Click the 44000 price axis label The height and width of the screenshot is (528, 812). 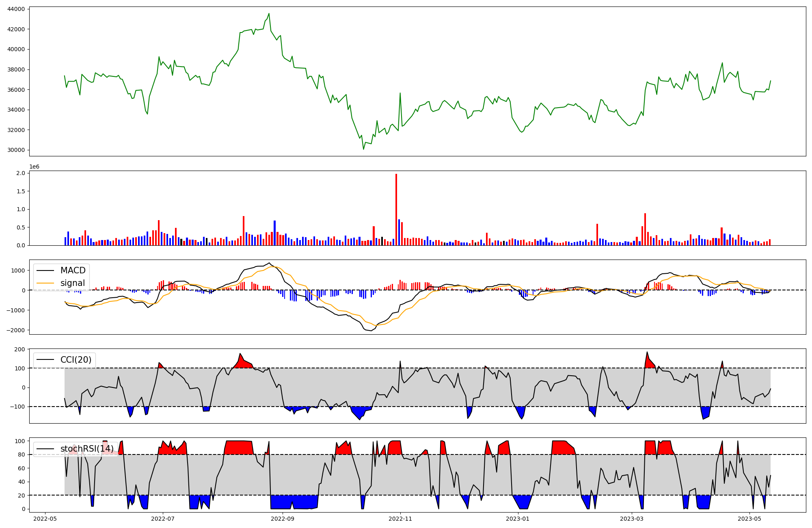coord(16,9)
